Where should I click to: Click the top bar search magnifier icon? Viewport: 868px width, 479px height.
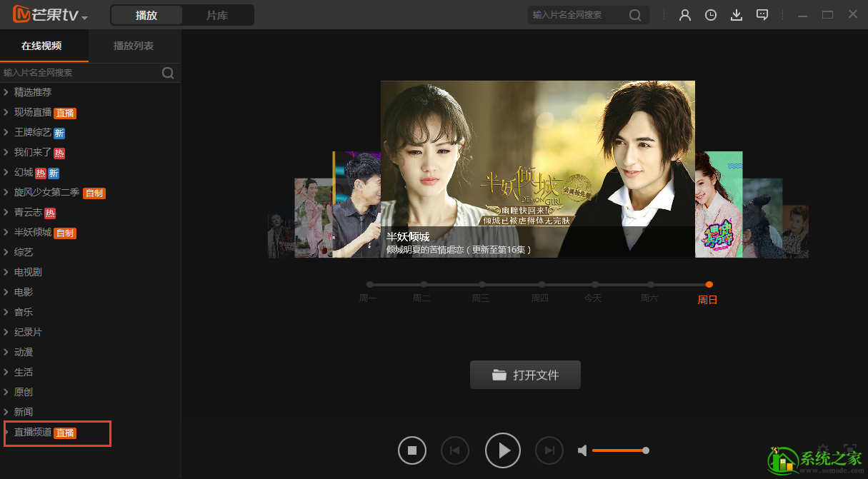(635, 15)
